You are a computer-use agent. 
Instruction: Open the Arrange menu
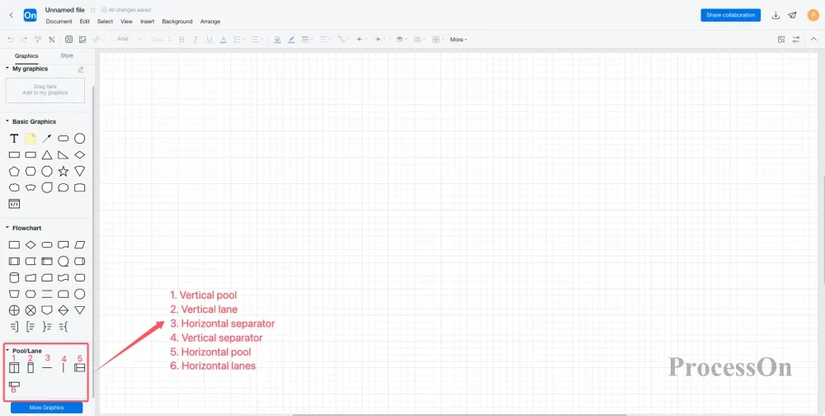[x=210, y=22]
